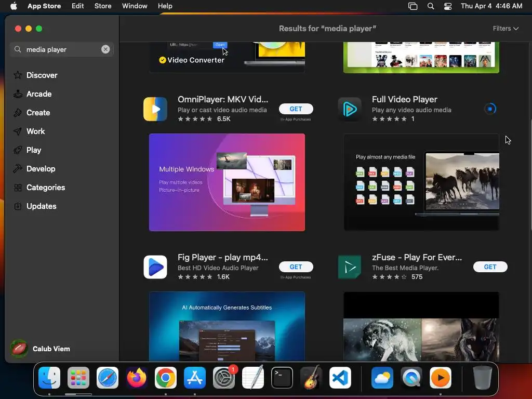Clear the media player search text

tap(105, 49)
